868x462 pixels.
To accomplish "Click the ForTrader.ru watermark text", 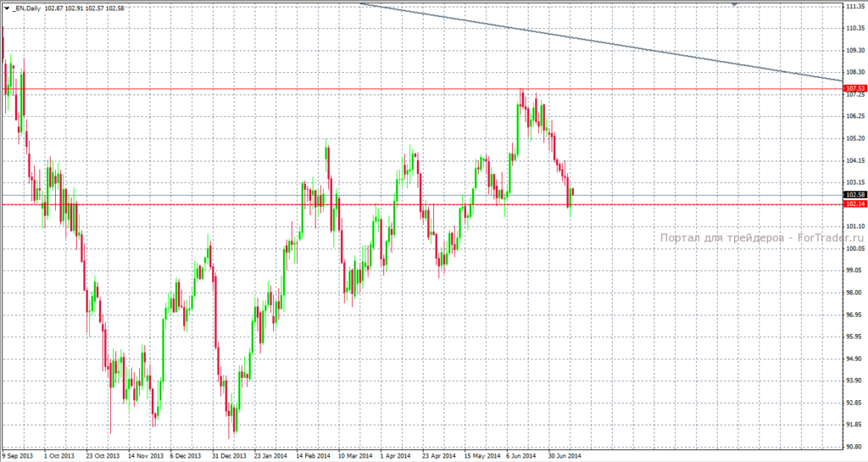I will coord(762,238).
